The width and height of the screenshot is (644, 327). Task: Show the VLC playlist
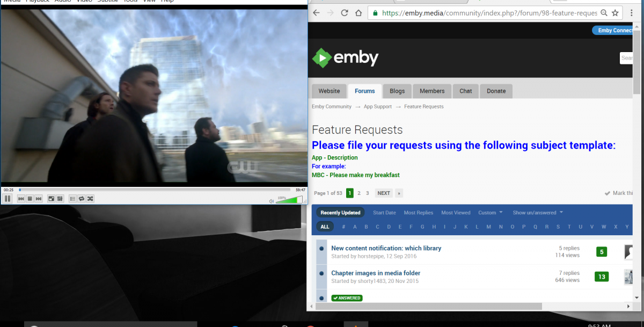[72, 199]
